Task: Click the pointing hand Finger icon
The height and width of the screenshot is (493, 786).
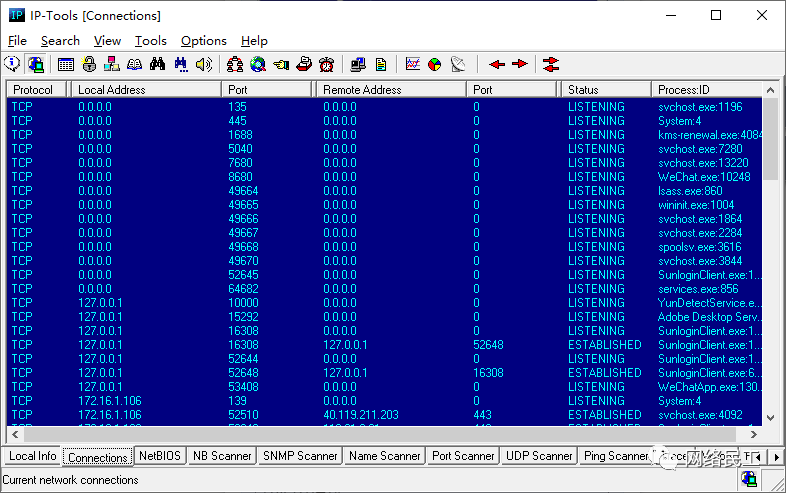Action: tap(281, 64)
